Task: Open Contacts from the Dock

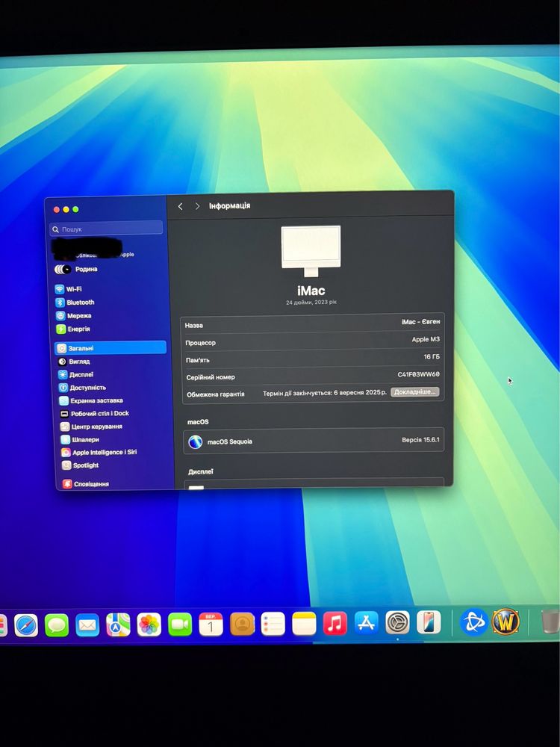Action: [242, 624]
